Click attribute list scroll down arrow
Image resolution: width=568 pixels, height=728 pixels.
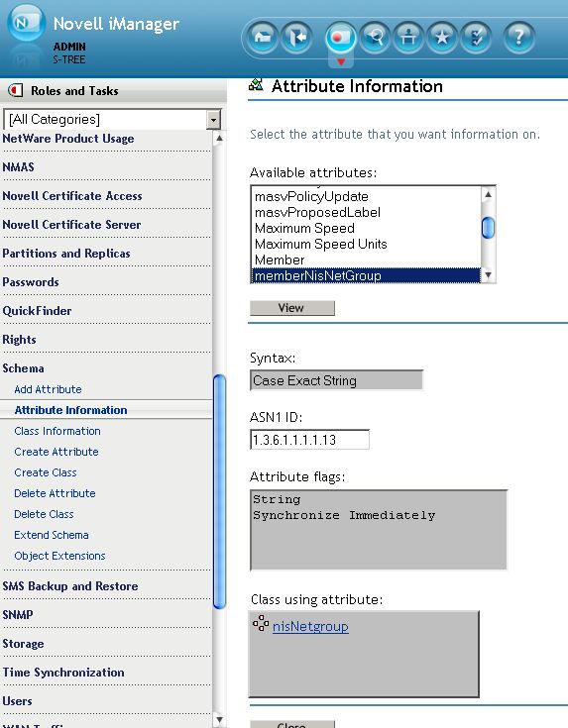pyautogui.click(x=488, y=275)
